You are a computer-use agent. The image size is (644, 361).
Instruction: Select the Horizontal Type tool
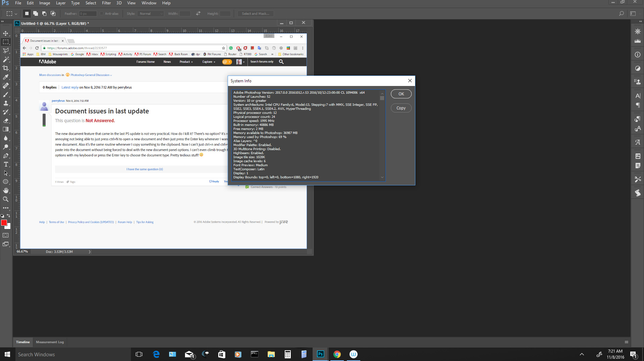click(x=6, y=164)
